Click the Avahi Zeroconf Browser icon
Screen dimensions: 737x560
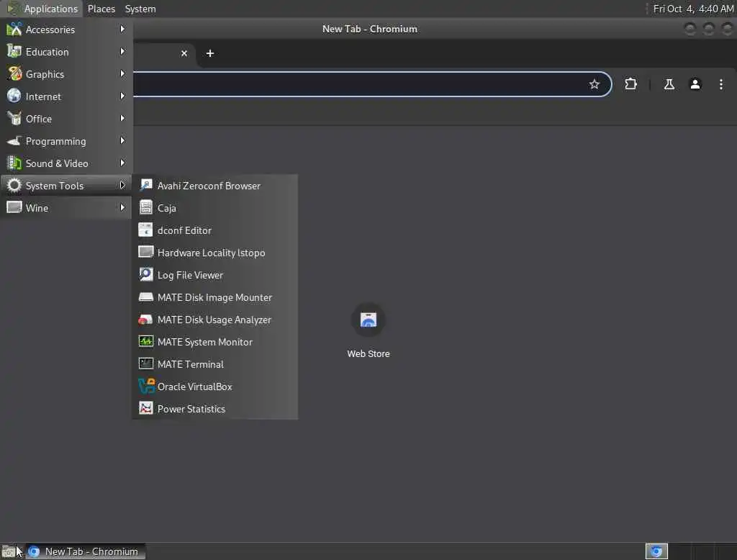[145, 185]
